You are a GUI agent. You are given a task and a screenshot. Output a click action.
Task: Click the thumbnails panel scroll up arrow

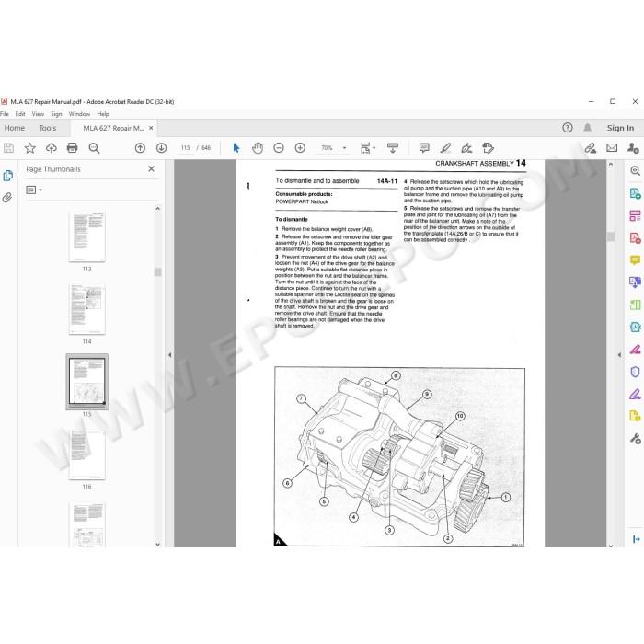[157, 209]
